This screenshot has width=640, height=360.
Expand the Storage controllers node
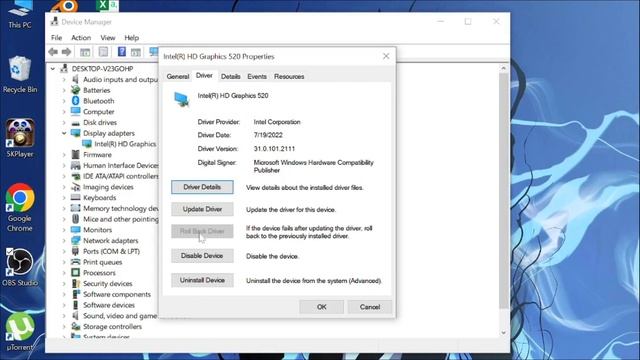coord(64,327)
